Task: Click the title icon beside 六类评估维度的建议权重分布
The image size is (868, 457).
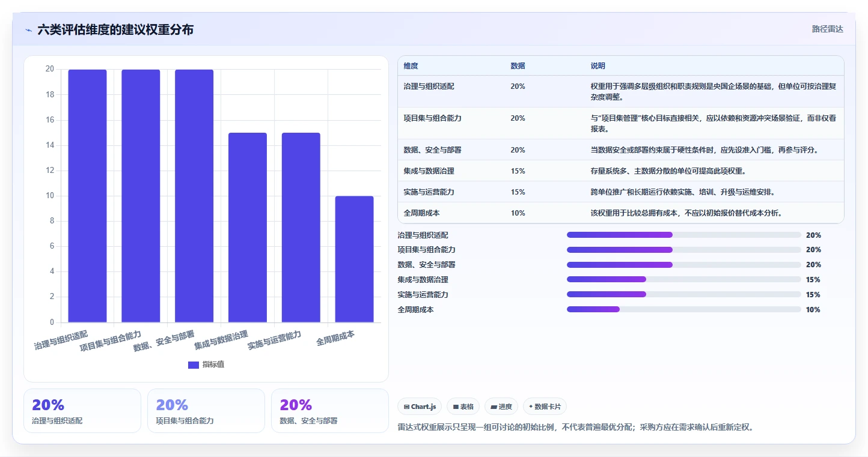Action: tap(28, 30)
